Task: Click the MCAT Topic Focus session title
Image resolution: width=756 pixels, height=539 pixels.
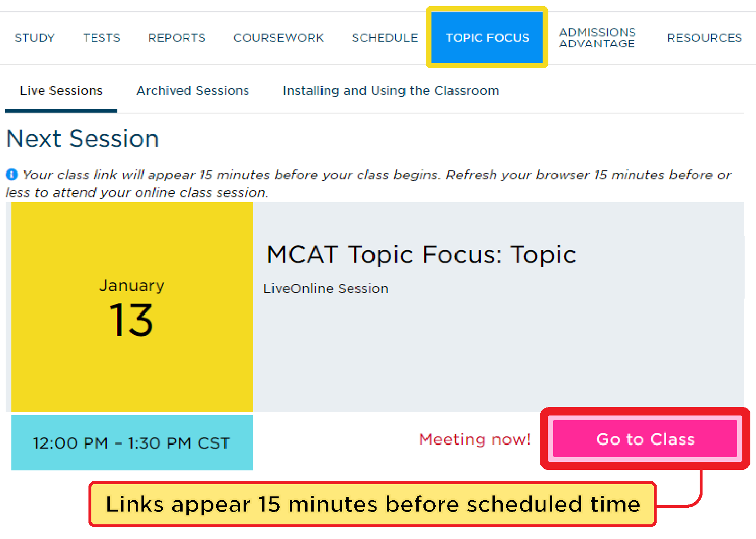Action: (x=421, y=255)
